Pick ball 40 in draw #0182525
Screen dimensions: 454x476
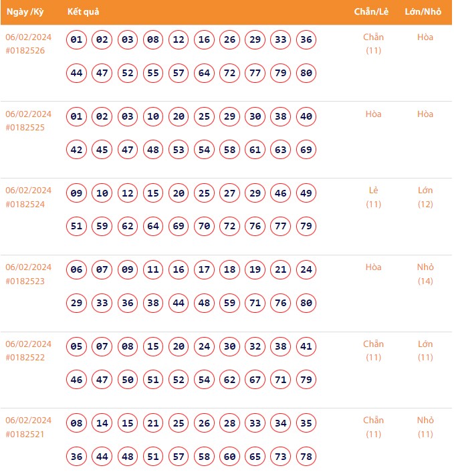point(306,117)
